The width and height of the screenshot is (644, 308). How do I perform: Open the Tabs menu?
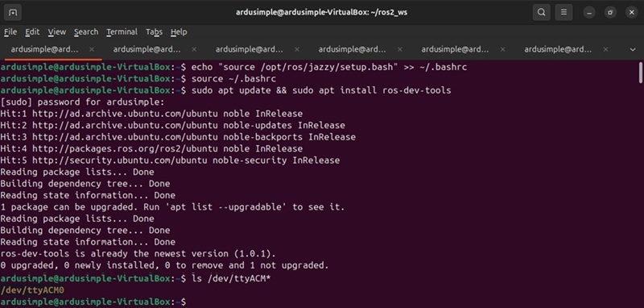154,31
